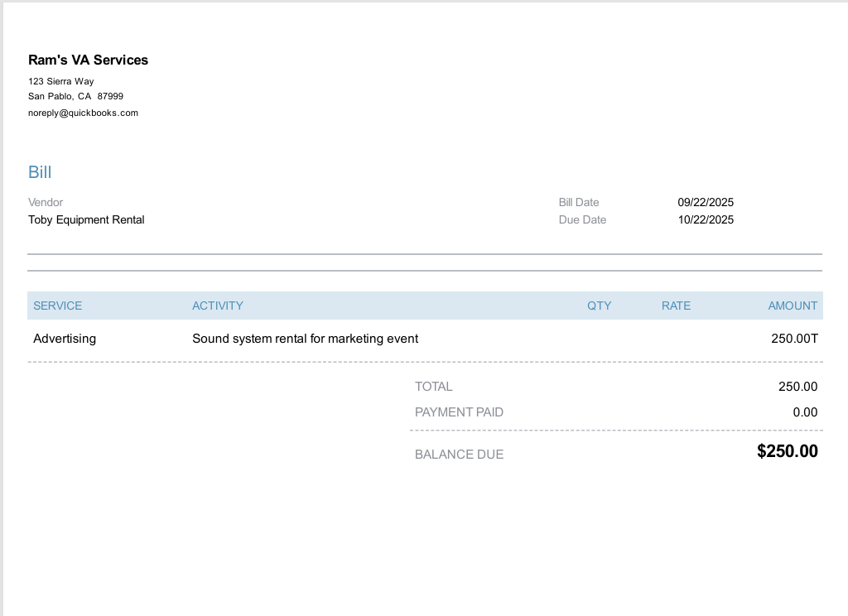The image size is (848, 616).
Task: Click the QTY column header
Action: click(x=600, y=306)
